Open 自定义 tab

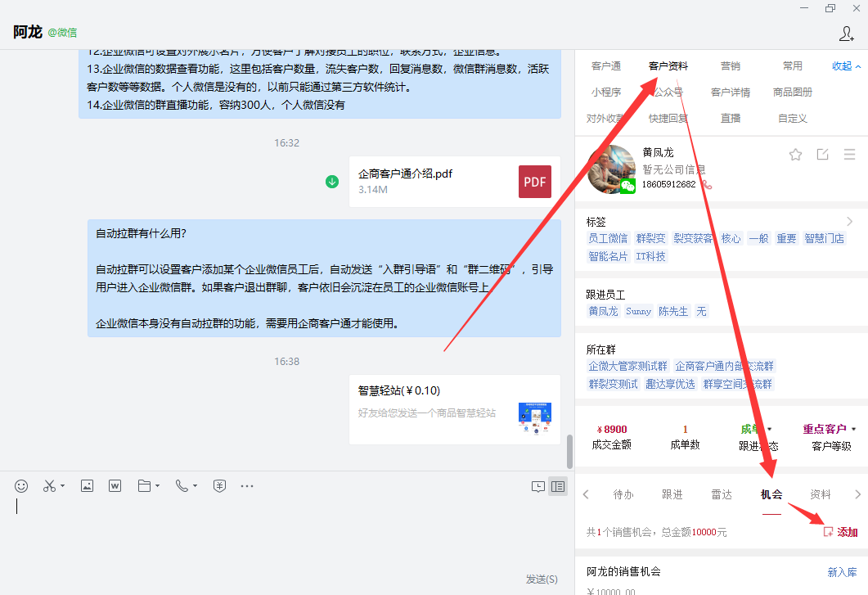pyautogui.click(x=792, y=118)
